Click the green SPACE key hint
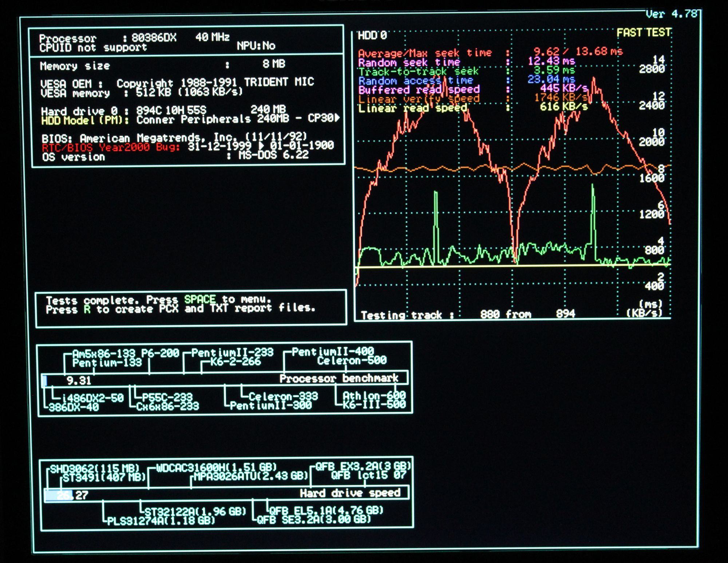The height and width of the screenshot is (563, 728). pyautogui.click(x=200, y=299)
